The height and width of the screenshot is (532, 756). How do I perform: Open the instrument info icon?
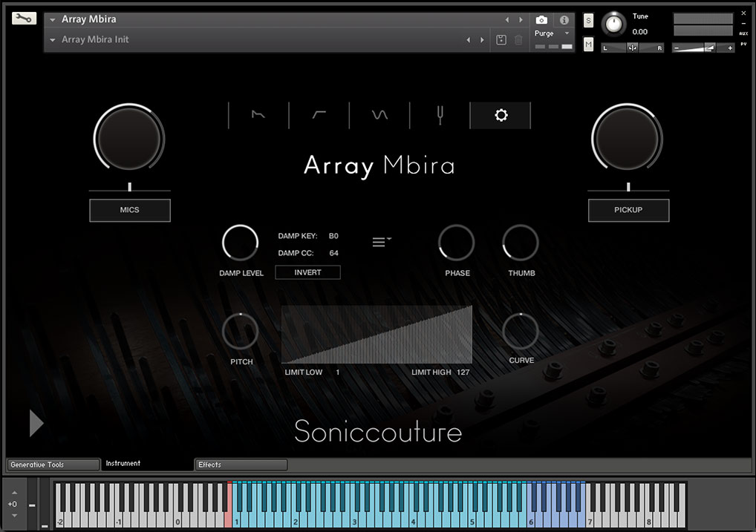click(564, 20)
